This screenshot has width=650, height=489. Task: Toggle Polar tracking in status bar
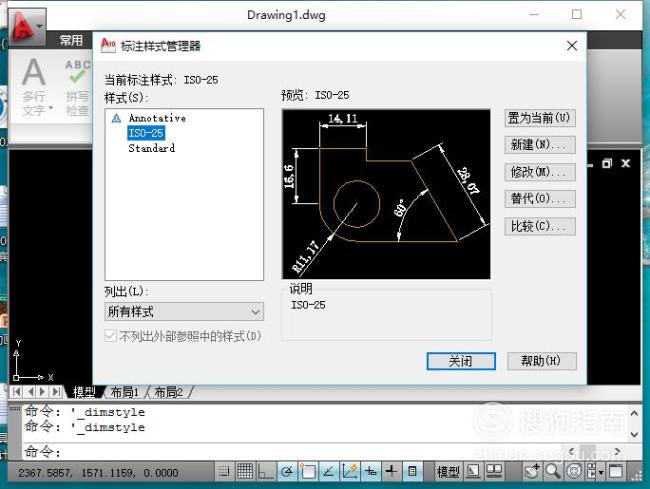point(287,471)
